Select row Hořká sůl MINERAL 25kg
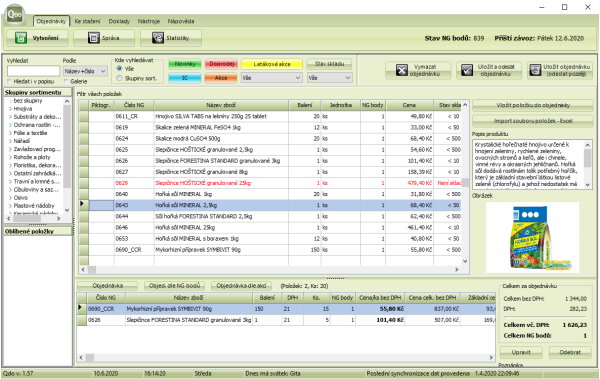 270,227
